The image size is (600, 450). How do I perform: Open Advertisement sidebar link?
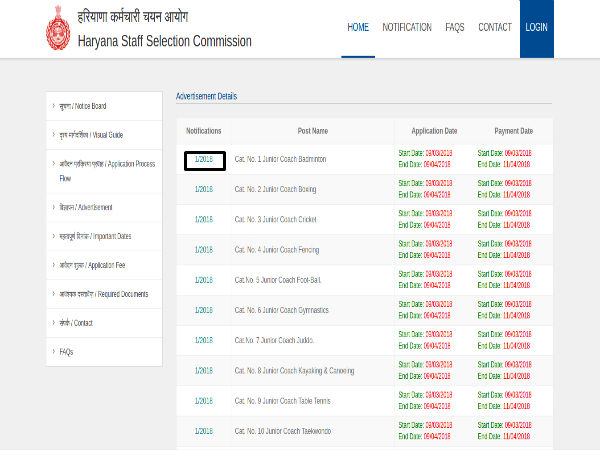[x=86, y=207]
